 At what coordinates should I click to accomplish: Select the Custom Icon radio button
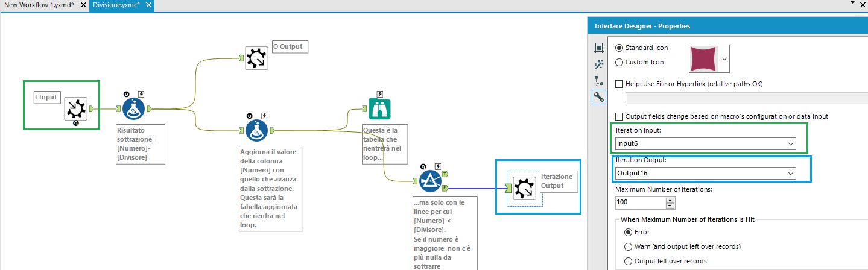coord(619,62)
